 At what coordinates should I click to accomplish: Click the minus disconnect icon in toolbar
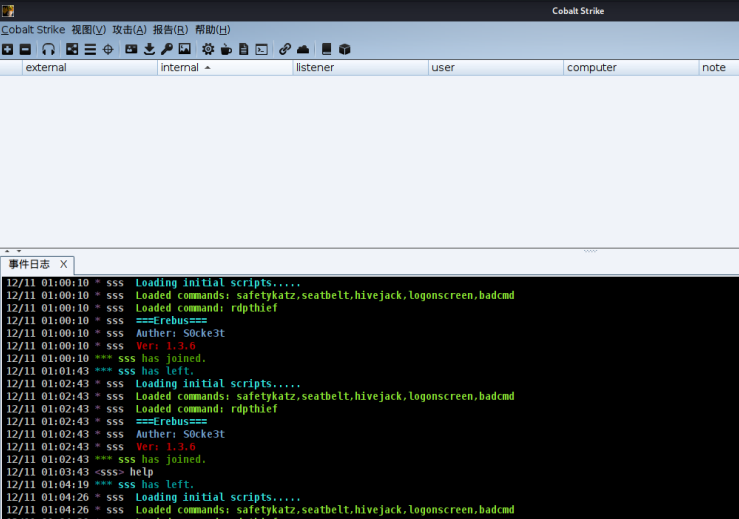(x=25, y=49)
